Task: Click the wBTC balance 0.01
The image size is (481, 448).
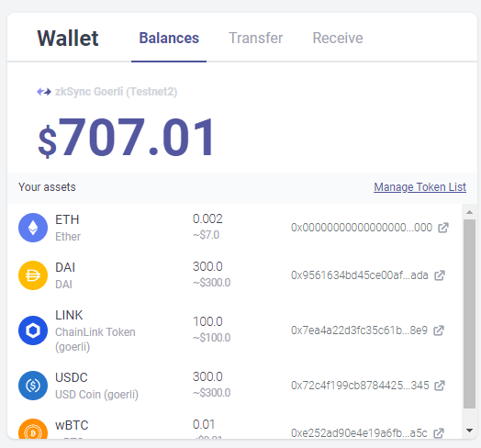Action: (x=204, y=425)
